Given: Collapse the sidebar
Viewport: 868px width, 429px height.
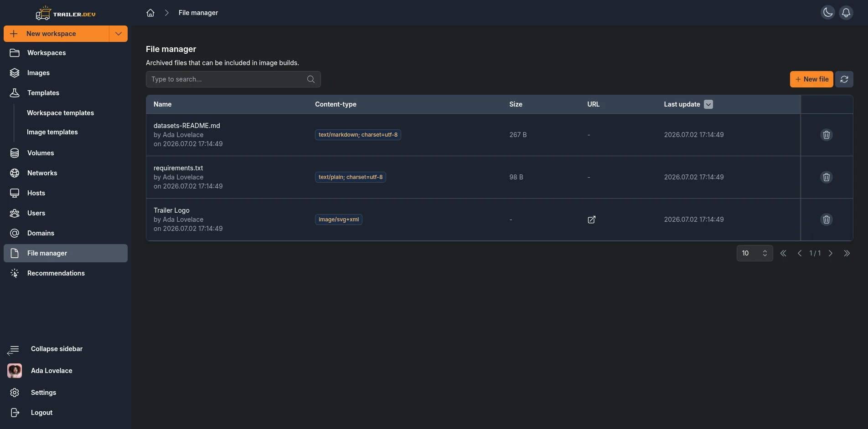Looking at the screenshot, I should 66,349.
